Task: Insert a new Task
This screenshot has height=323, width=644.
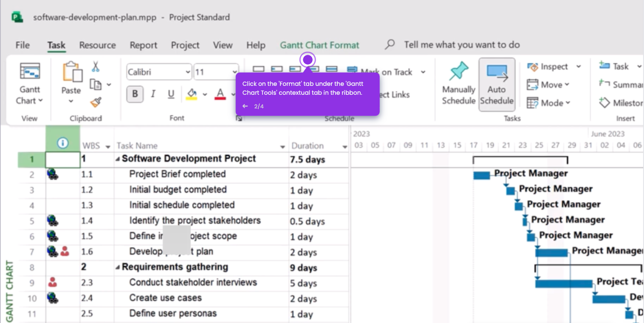Action: point(614,66)
